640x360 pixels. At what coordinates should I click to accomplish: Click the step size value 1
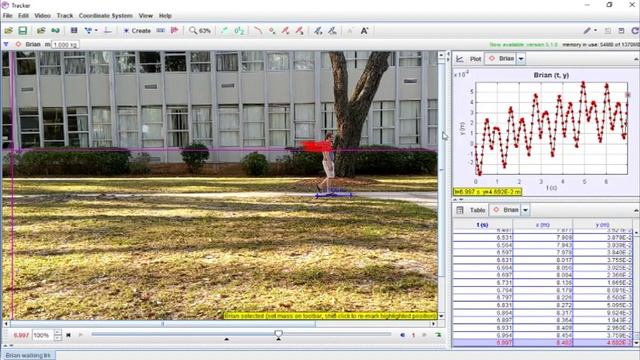point(413,335)
